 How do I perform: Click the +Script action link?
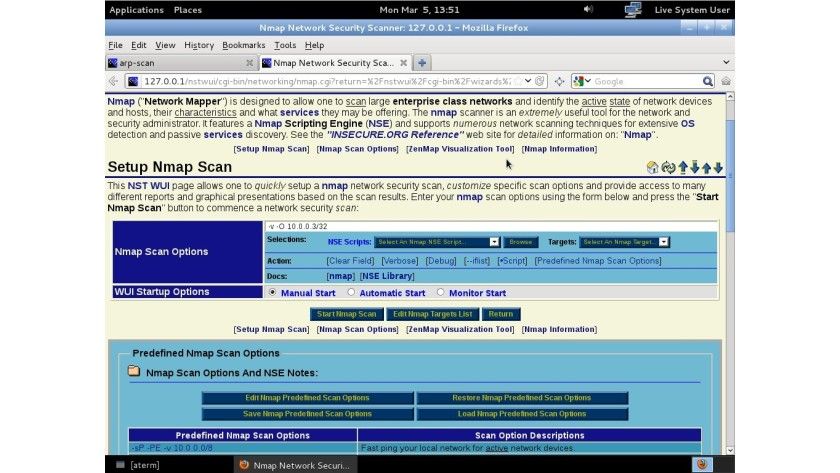513,261
